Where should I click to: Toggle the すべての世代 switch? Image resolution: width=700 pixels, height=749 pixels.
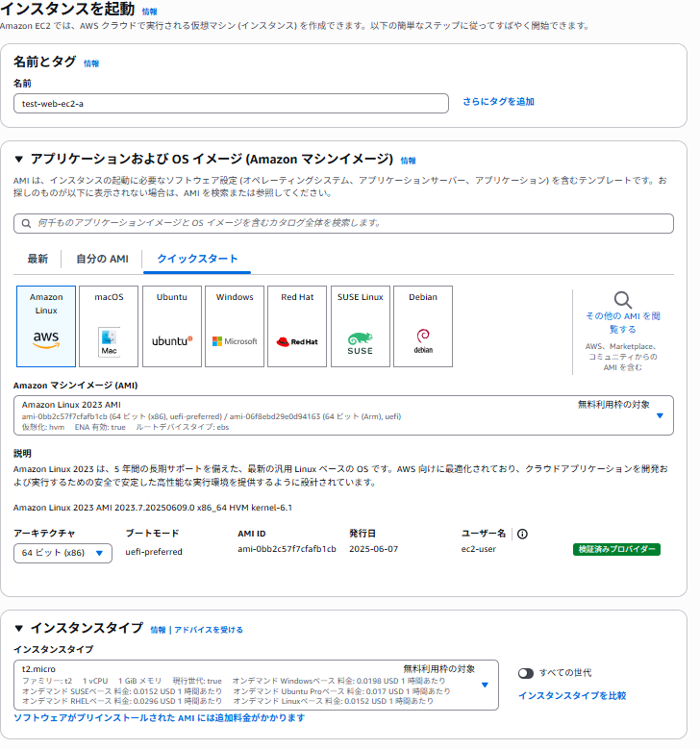(526, 673)
